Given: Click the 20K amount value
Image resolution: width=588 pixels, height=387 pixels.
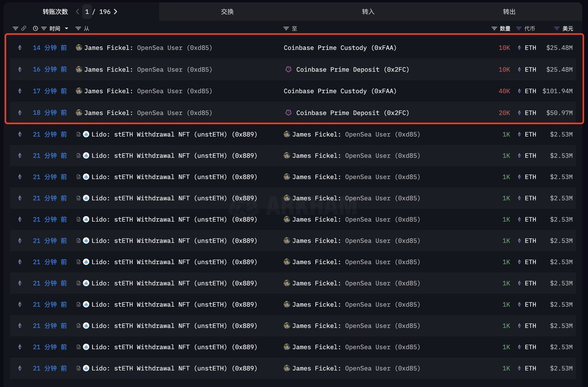Looking at the screenshot, I should [x=504, y=113].
